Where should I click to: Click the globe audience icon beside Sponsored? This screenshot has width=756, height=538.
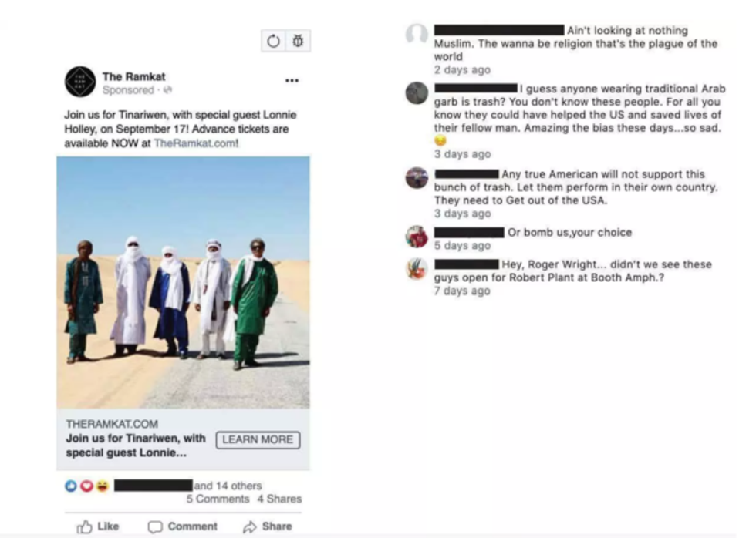click(x=168, y=90)
